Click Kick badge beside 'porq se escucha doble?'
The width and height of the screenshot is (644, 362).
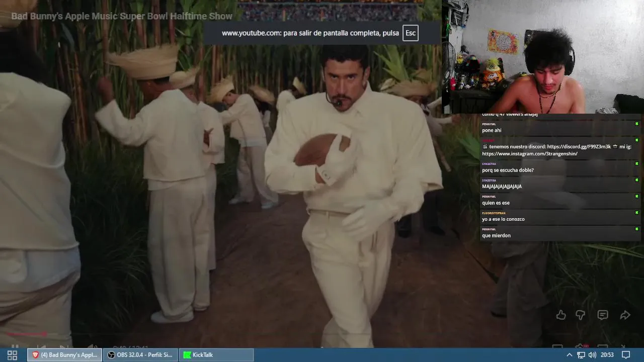point(636,163)
